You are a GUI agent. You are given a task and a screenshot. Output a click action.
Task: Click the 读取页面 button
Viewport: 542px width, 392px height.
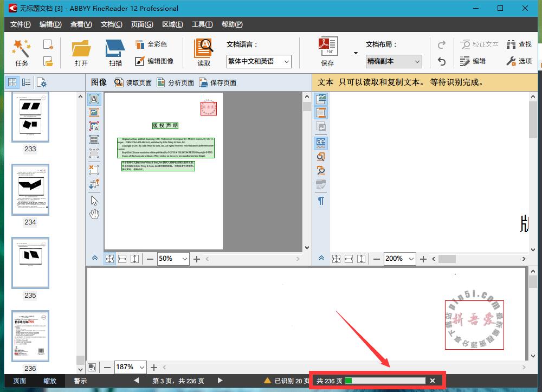coord(133,82)
